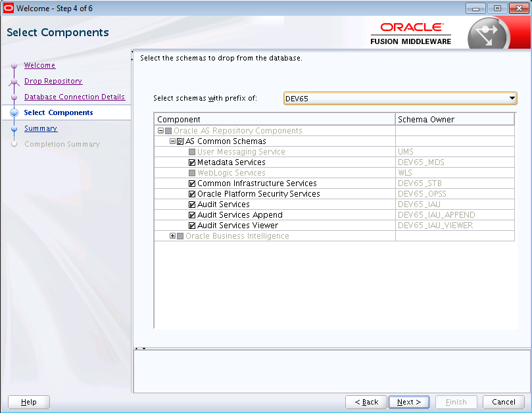Click the Back button

[366, 402]
